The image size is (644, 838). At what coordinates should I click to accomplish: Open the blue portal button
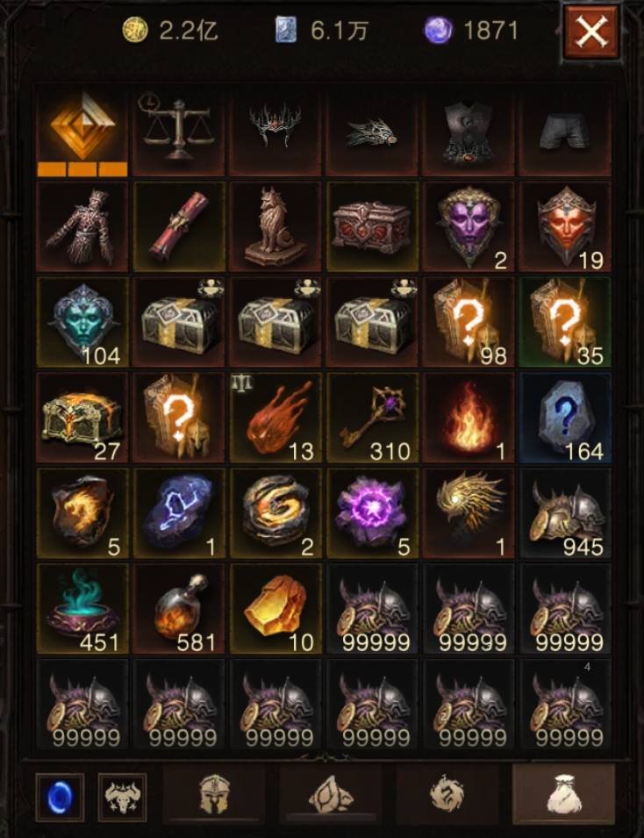pyautogui.click(x=60, y=797)
